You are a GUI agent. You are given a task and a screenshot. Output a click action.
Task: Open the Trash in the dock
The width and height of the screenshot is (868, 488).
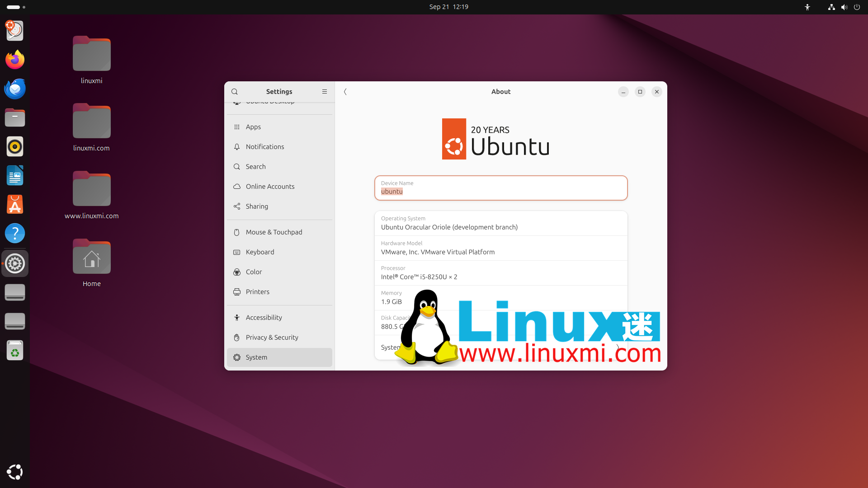[15, 350]
